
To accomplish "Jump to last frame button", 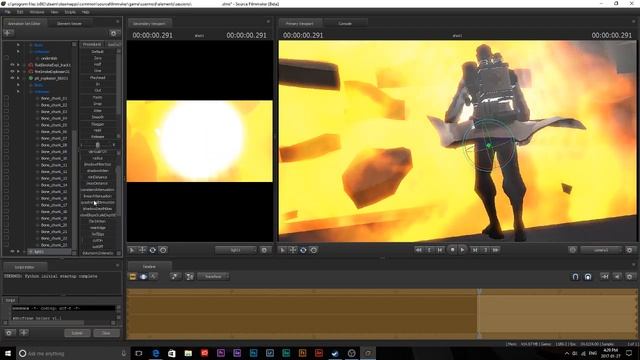I will pyautogui.click(x=496, y=250).
